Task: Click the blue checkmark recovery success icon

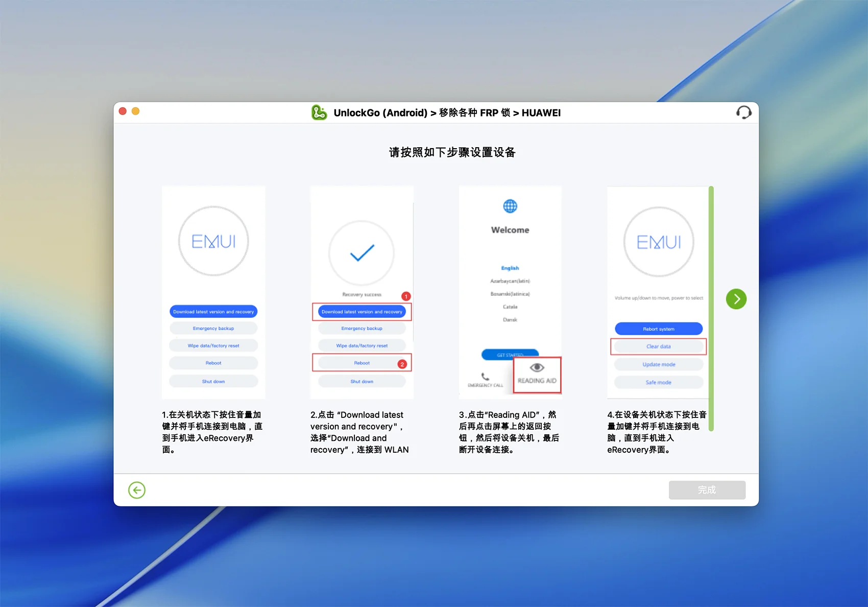Action: click(x=361, y=253)
